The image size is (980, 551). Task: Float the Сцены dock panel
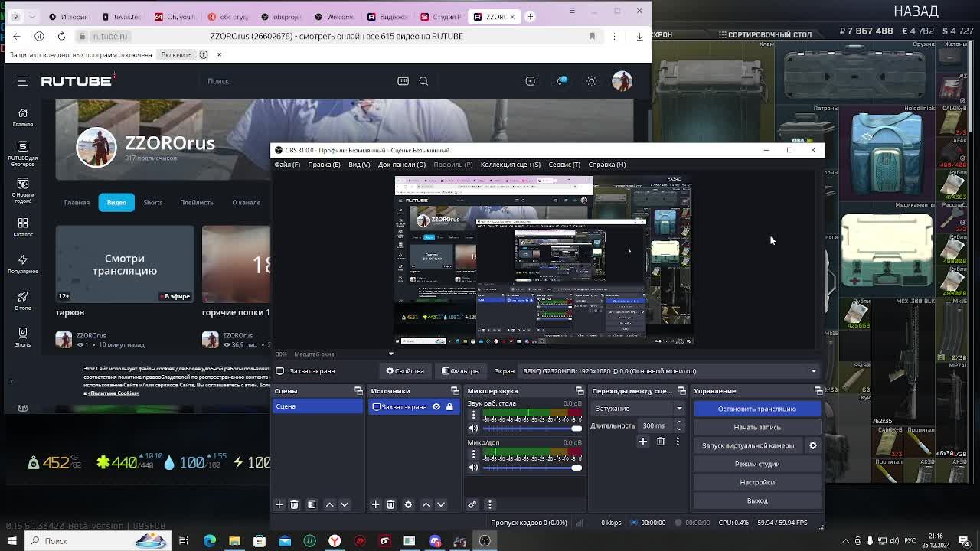(x=358, y=391)
